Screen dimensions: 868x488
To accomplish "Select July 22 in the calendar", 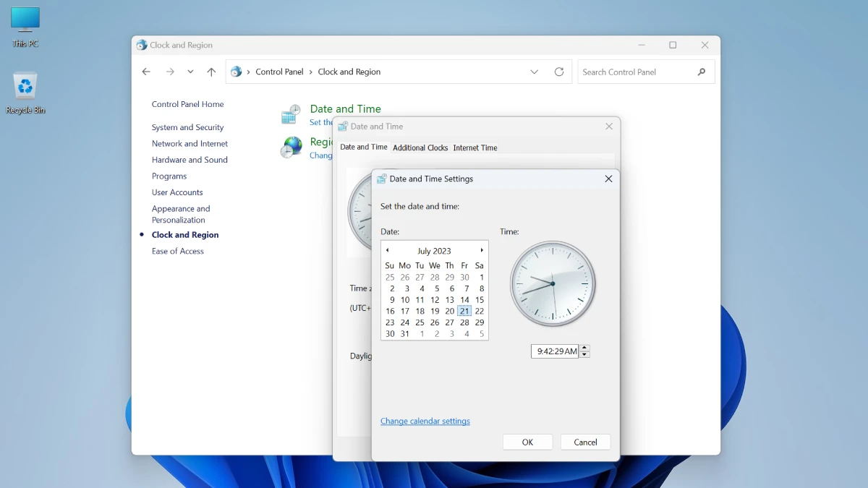I will 480,311.
